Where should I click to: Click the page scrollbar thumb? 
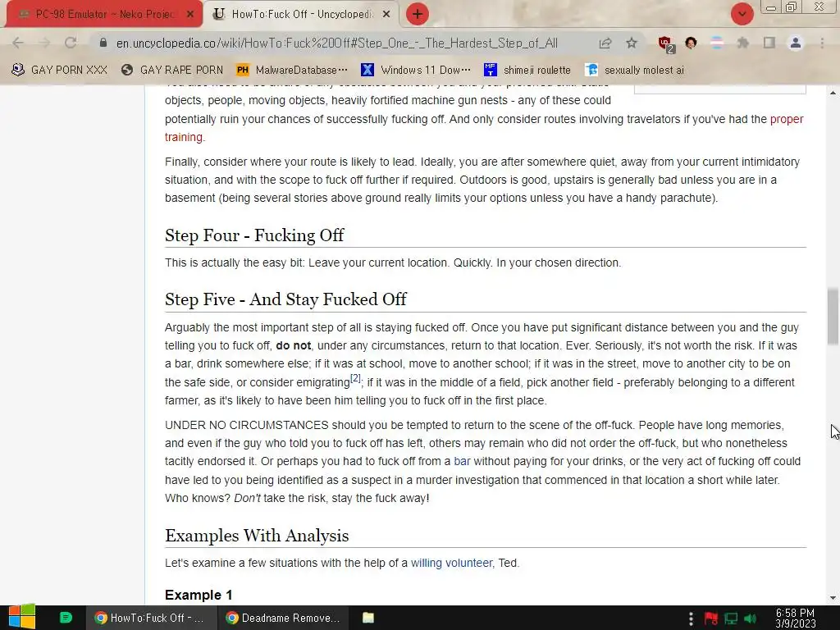tap(833, 316)
